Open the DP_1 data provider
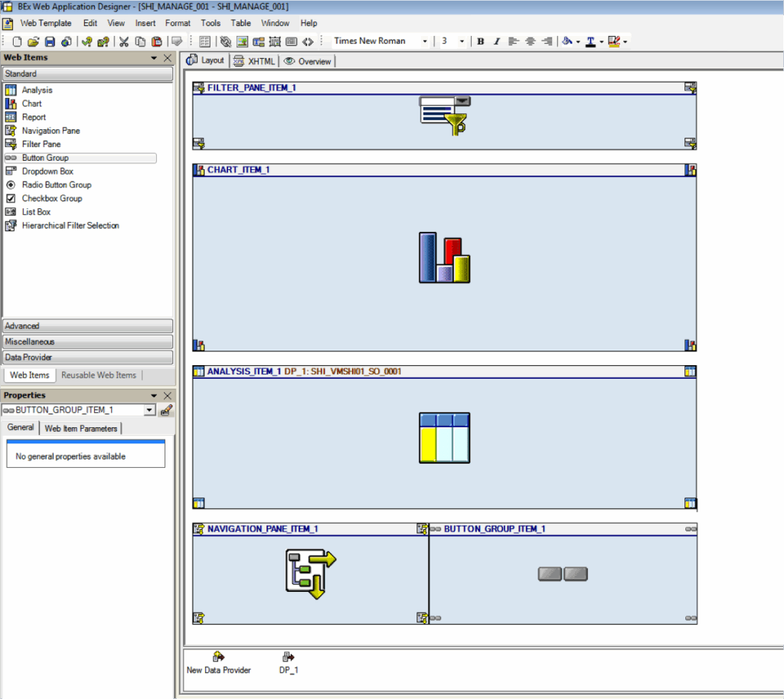This screenshot has height=699, width=784. (289, 658)
